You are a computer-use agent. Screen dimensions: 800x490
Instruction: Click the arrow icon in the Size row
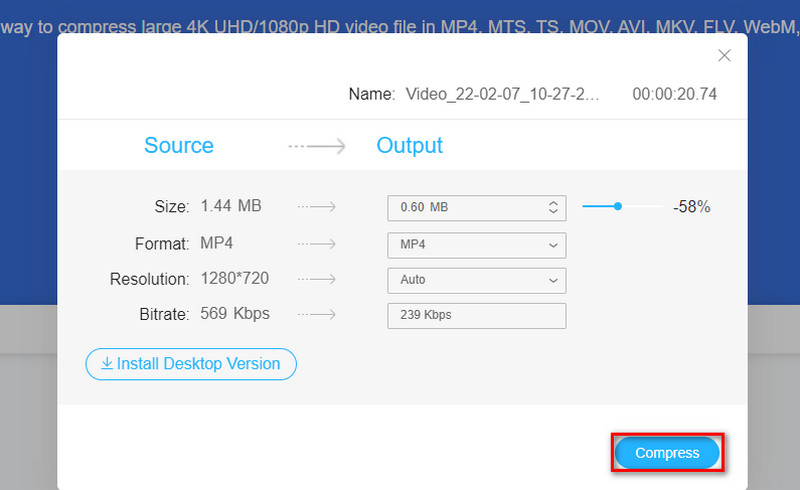click(x=316, y=207)
